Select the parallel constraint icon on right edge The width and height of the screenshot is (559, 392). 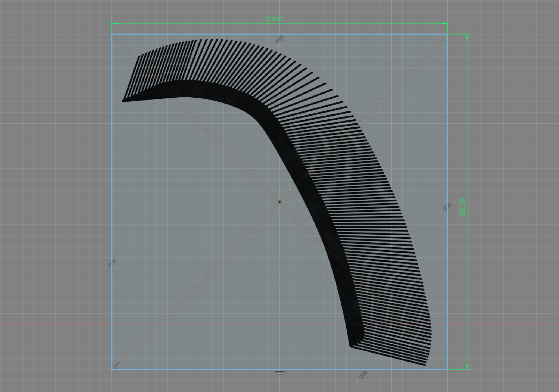pos(447,207)
